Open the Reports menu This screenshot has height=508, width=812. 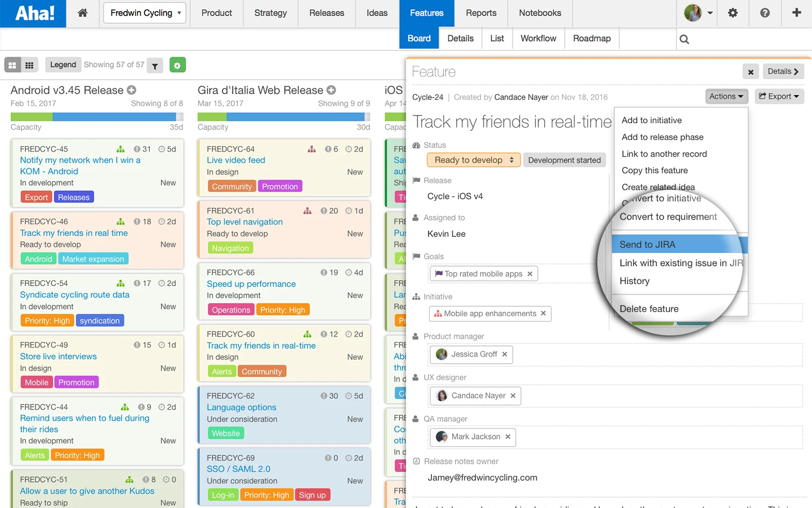click(481, 13)
